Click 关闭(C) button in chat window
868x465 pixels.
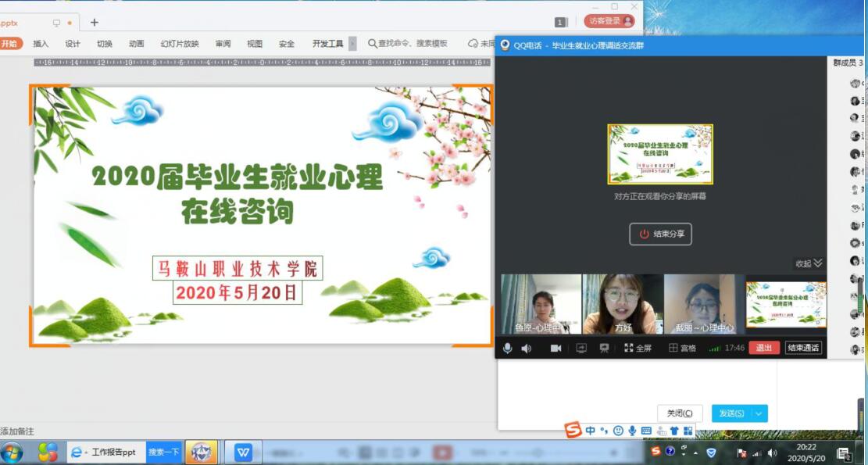[x=680, y=413]
